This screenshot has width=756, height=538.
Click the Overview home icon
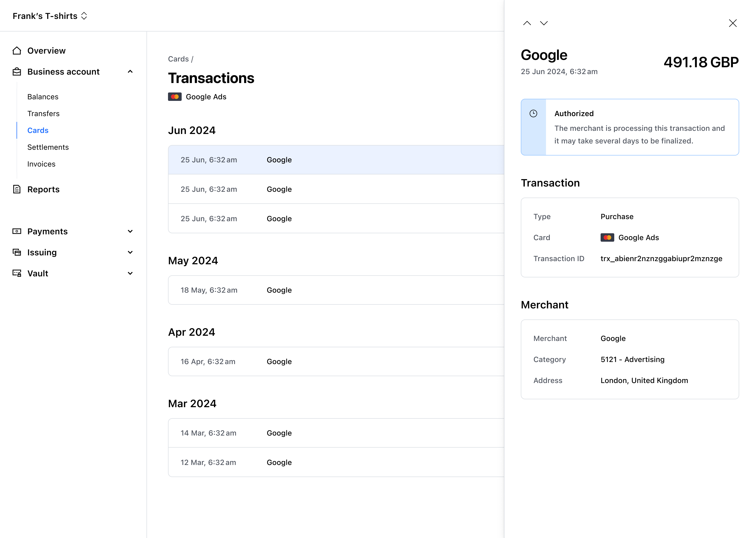17,51
